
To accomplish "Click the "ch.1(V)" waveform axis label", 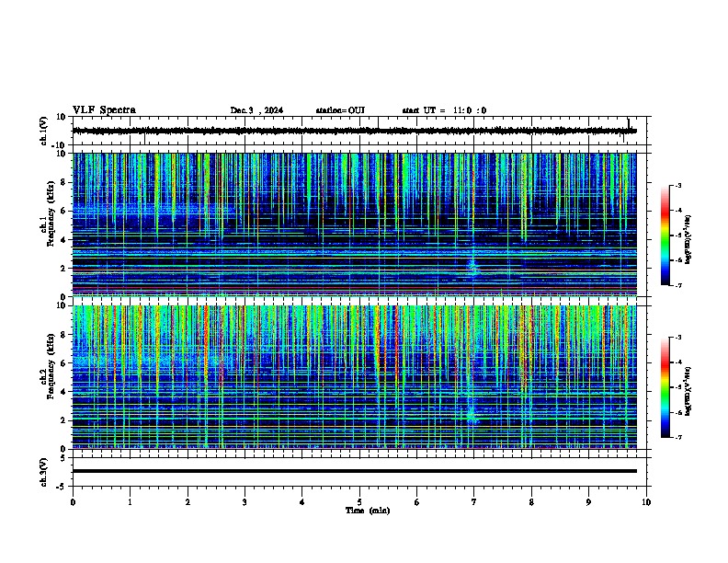I will (44, 131).
